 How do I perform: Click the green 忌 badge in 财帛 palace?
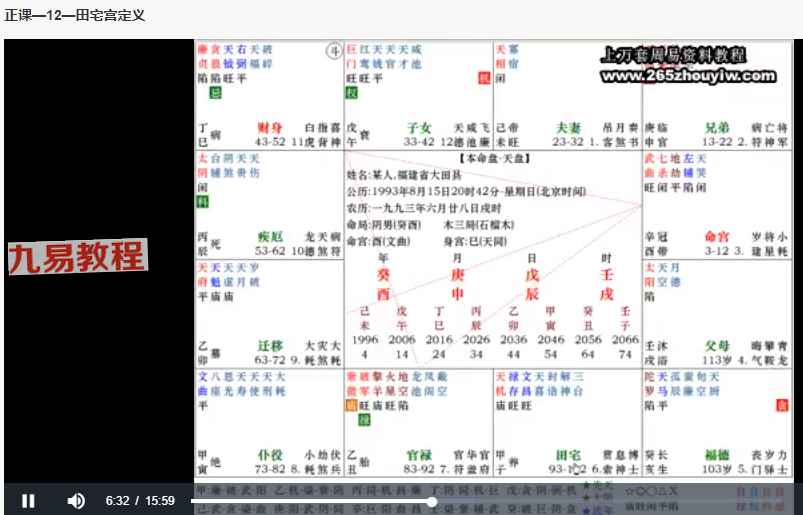coord(214,93)
